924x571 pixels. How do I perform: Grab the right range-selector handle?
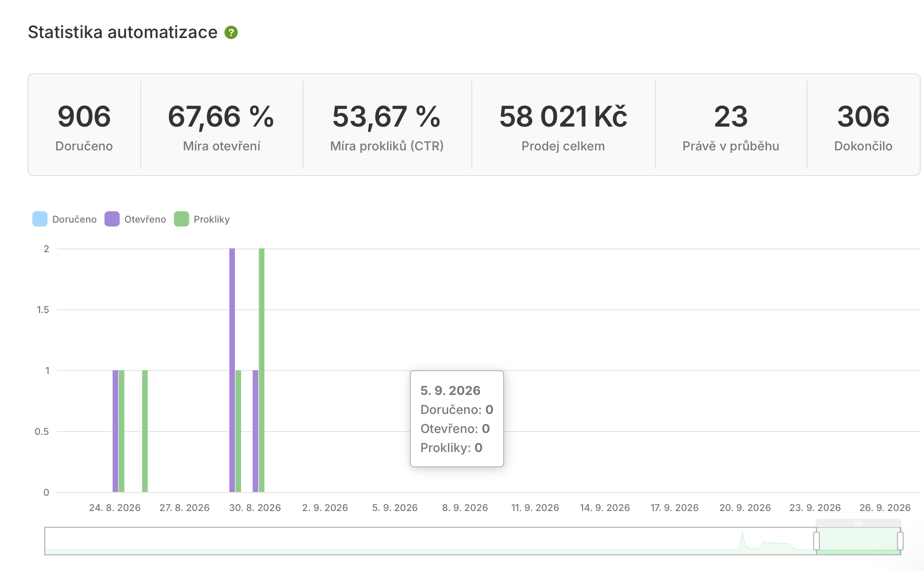click(900, 541)
